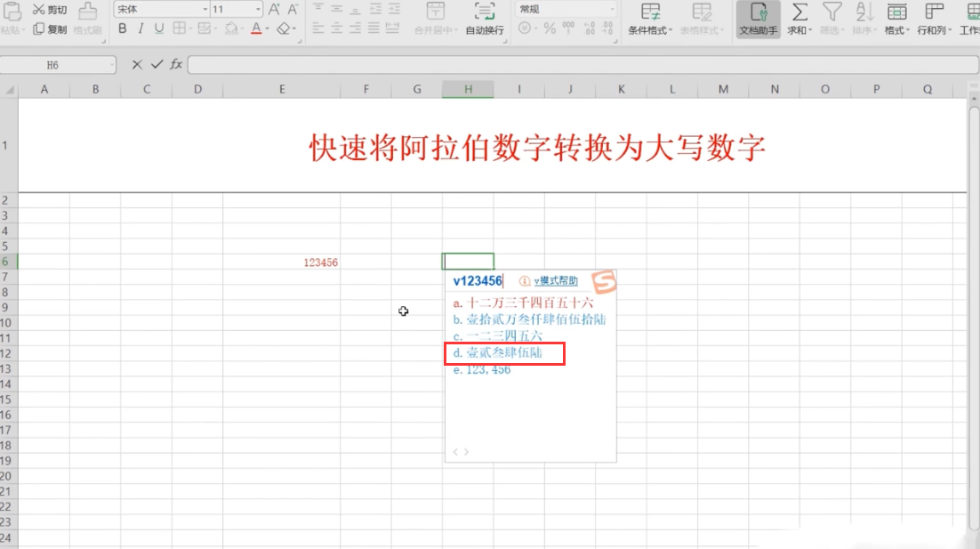980x549 pixels.
Task: Cancel the formula entry with X
Action: [137, 64]
